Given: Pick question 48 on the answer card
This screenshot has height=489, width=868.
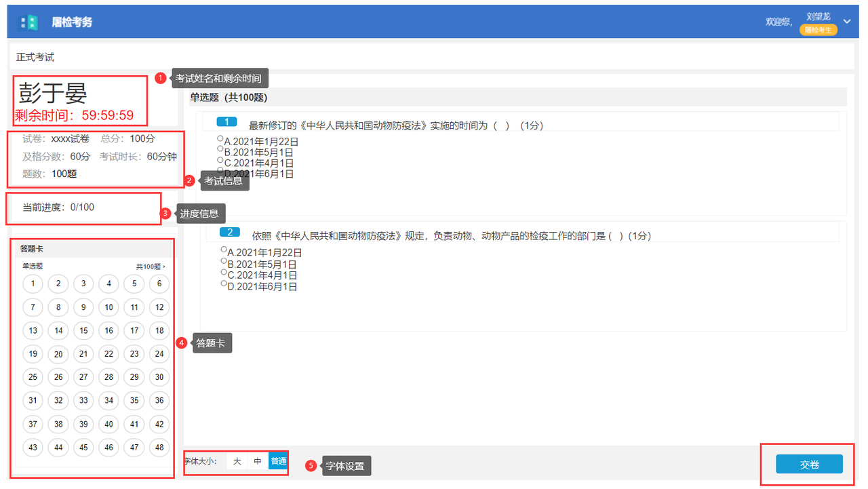Looking at the screenshot, I should pos(159,448).
